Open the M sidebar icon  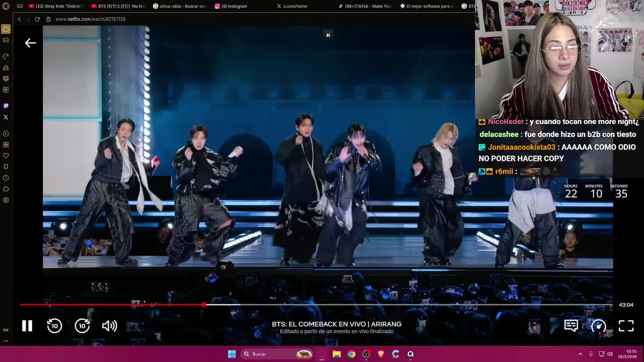[6, 89]
